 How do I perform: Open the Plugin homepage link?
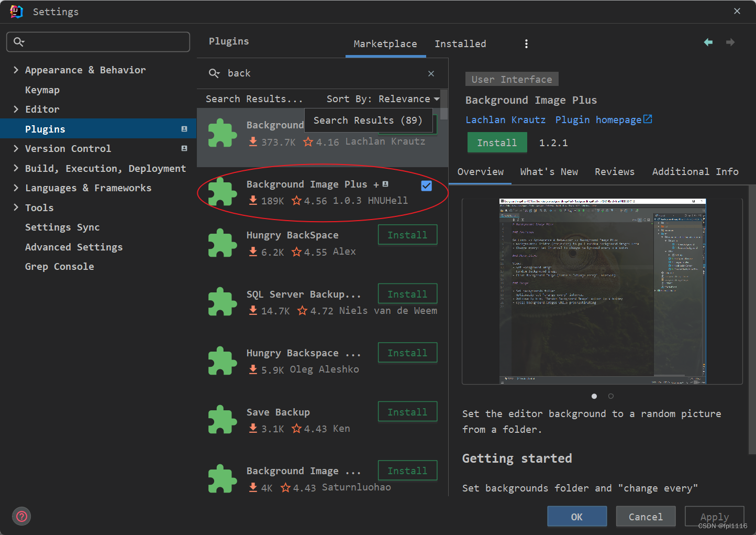pyautogui.click(x=598, y=119)
